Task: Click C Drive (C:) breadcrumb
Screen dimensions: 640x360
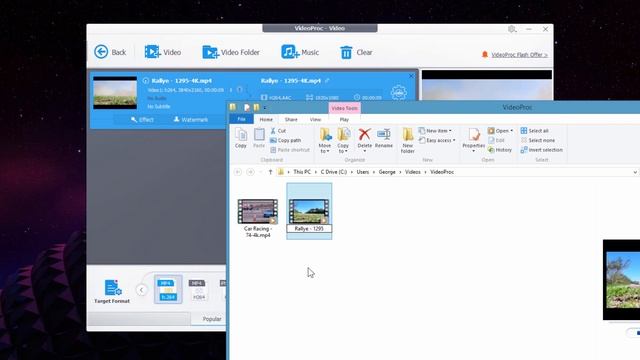Action: point(334,172)
